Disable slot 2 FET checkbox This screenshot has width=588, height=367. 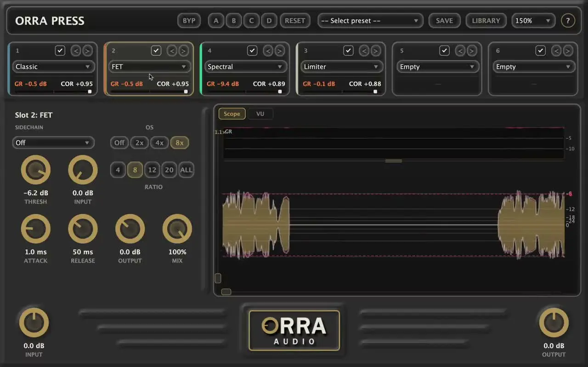click(156, 51)
